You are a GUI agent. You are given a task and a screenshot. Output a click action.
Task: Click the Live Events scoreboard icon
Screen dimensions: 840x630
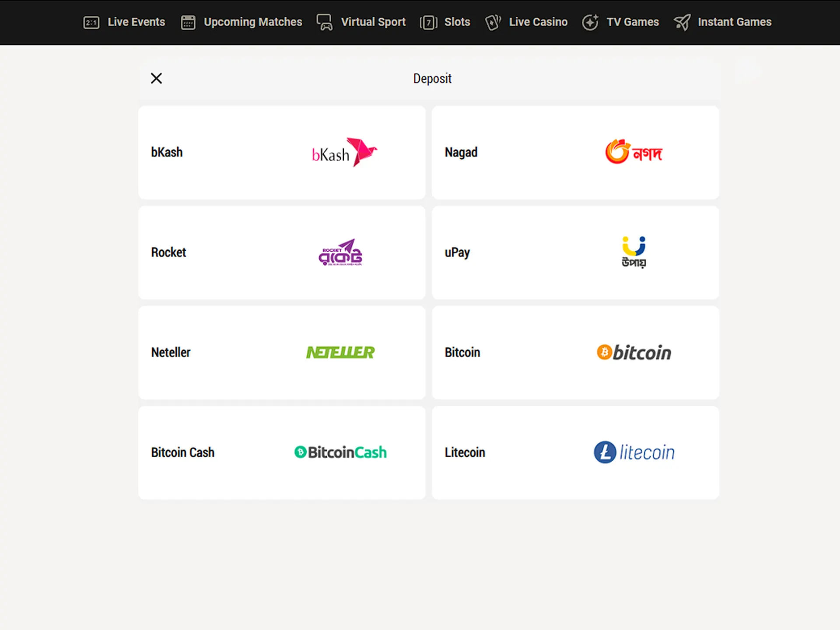(91, 22)
